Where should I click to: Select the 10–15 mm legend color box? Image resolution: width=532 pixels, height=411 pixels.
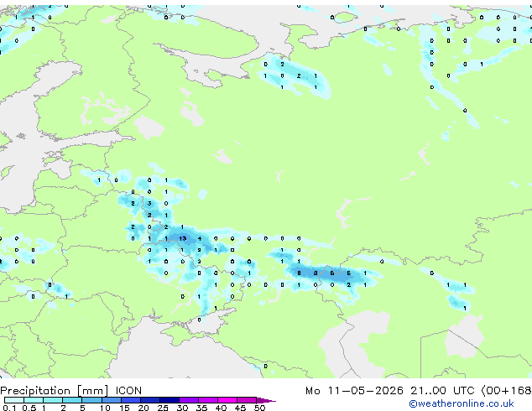[x=111, y=400]
